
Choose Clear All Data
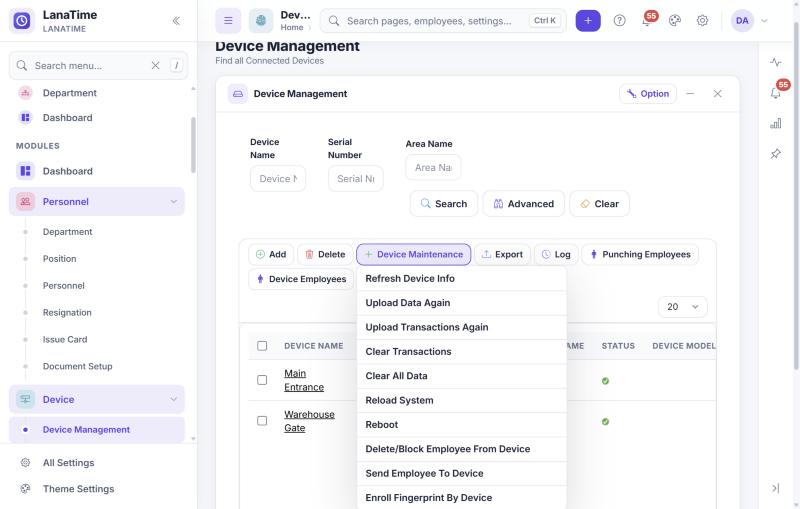[x=462, y=376]
